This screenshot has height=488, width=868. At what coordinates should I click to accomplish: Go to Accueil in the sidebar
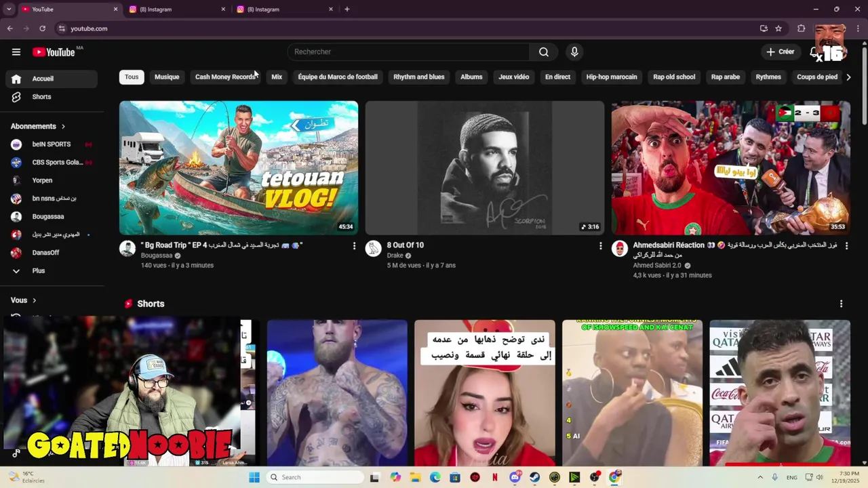[51, 79]
